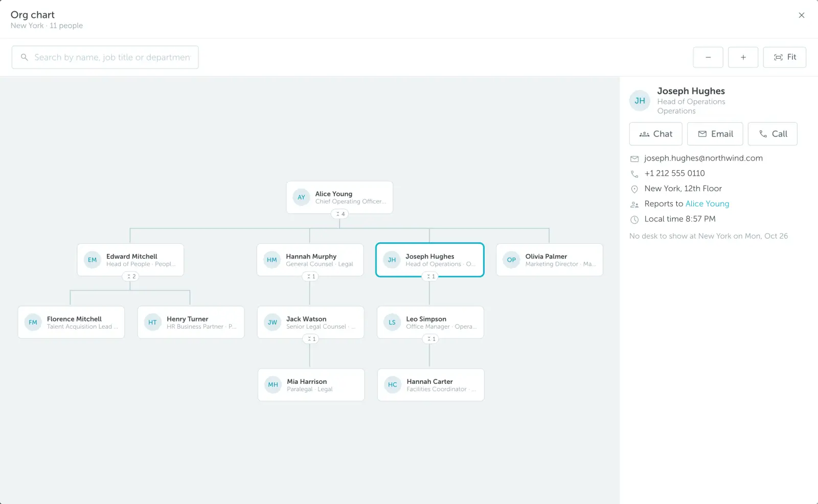818x504 pixels.
Task: Call Joseph Hughes via Call button
Action: [772, 134]
